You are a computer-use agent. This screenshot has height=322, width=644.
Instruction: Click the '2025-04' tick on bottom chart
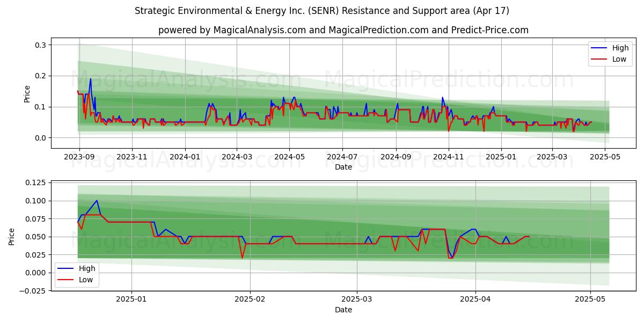[475, 299]
